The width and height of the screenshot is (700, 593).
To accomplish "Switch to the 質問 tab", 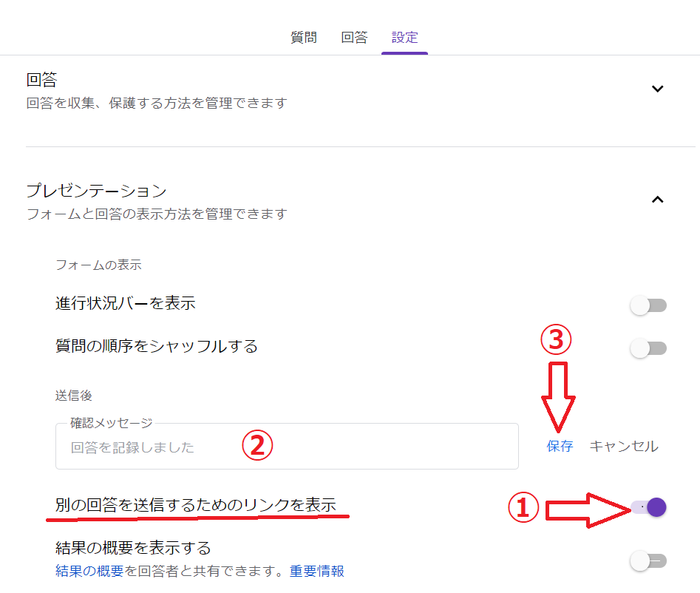I will click(304, 37).
